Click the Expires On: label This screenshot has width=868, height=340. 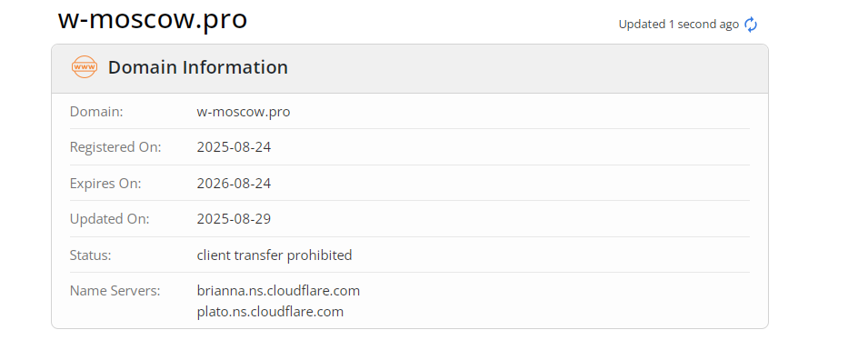point(105,184)
